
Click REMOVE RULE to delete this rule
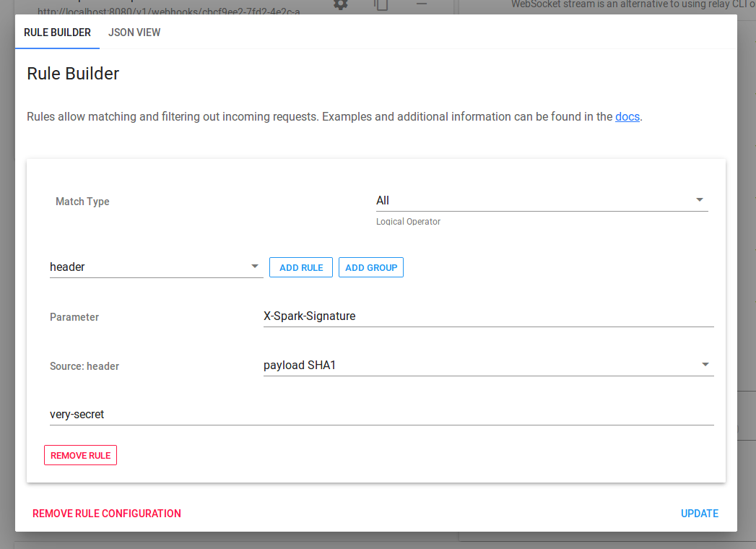[x=80, y=454]
